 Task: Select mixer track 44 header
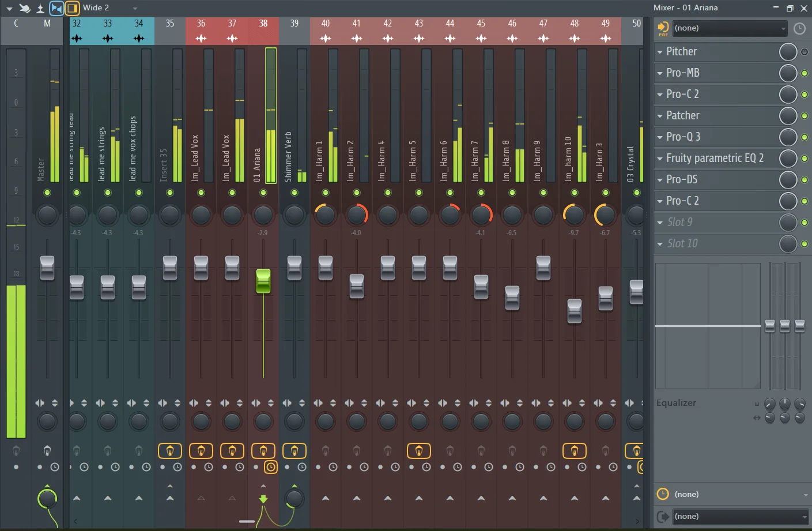click(x=450, y=31)
